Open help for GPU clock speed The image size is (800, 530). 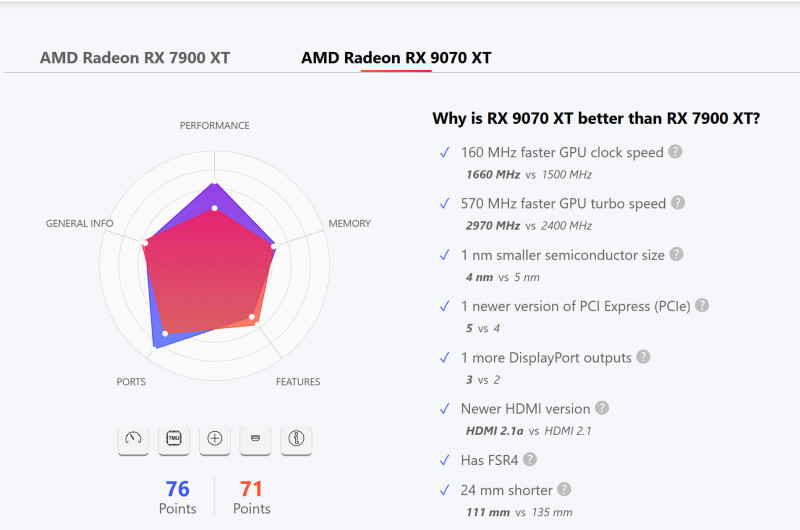(676, 152)
